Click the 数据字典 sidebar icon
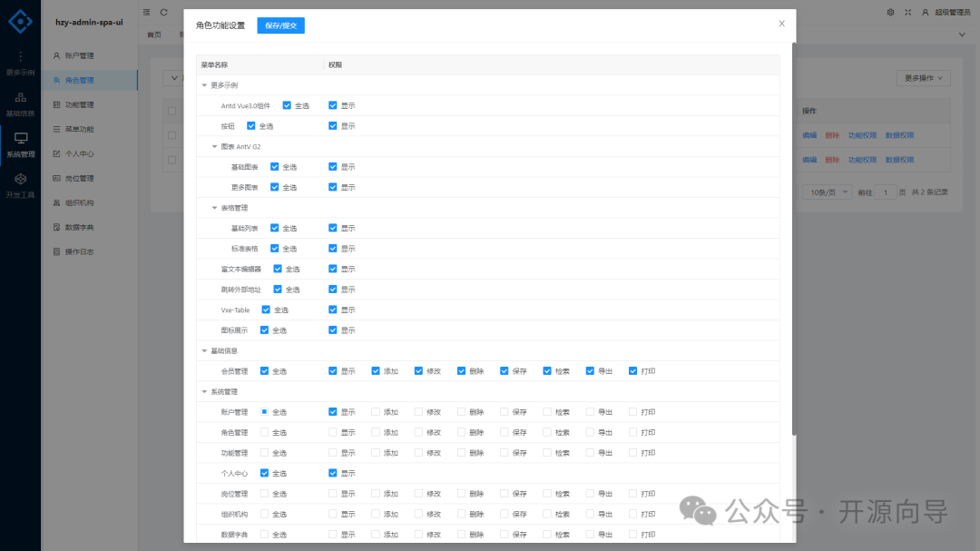The height and width of the screenshot is (551, 980). tap(57, 227)
